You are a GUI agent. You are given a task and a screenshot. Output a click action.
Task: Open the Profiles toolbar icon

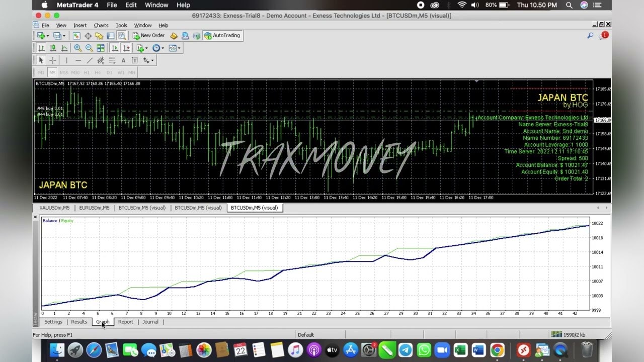coord(57,36)
